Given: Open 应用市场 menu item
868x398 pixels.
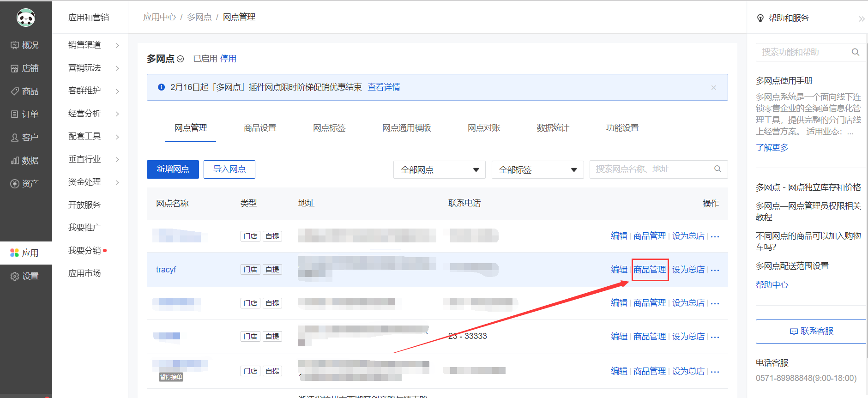Looking at the screenshot, I should (x=84, y=273).
